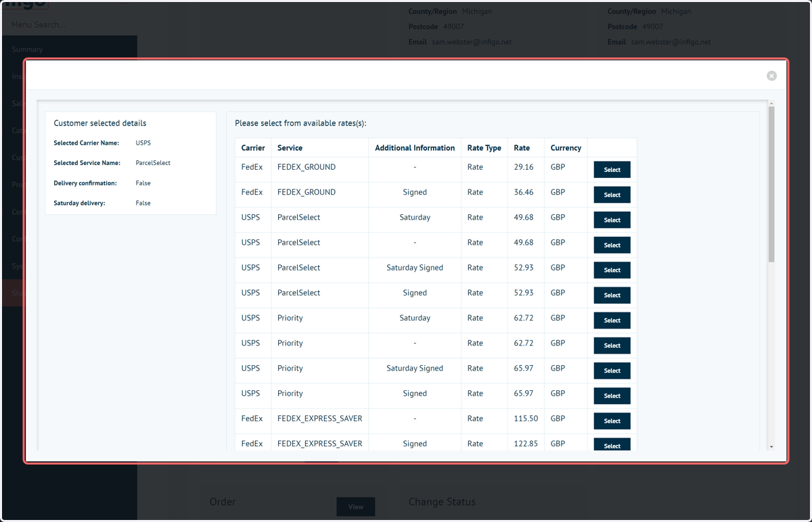Select the FEDEX_GROUND Signed rate at 36.46
812x522 pixels.
tap(612, 195)
